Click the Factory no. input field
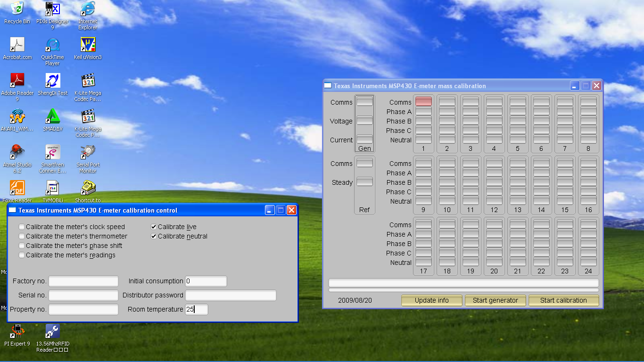Viewport: 644px width, 362px height. 83,281
